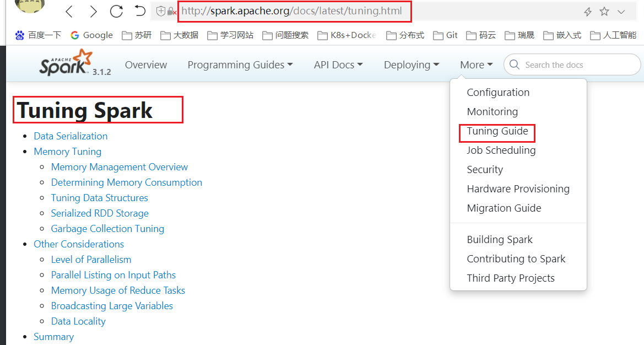644x345 pixels.
Task: Open the 大数据 bookmarks folder
Action: [180, 35]
